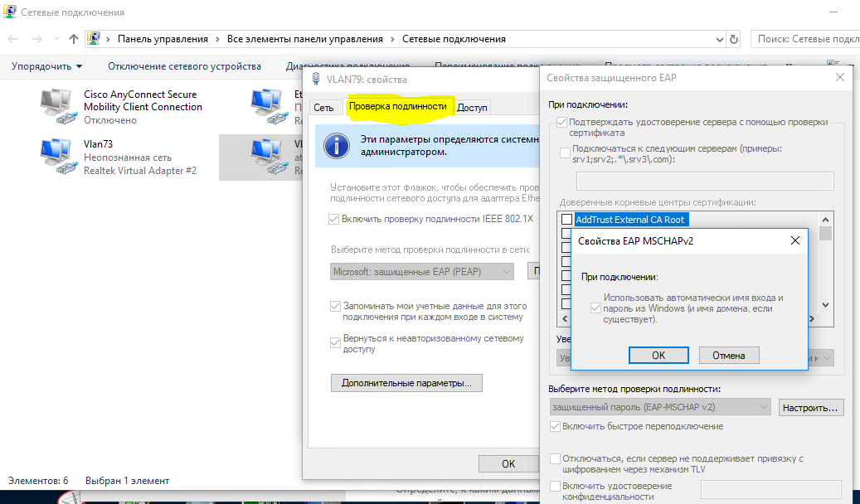
Task: Open the EAP-MSCHAP v2 method dropdown
Action: [x=660, y=407]
